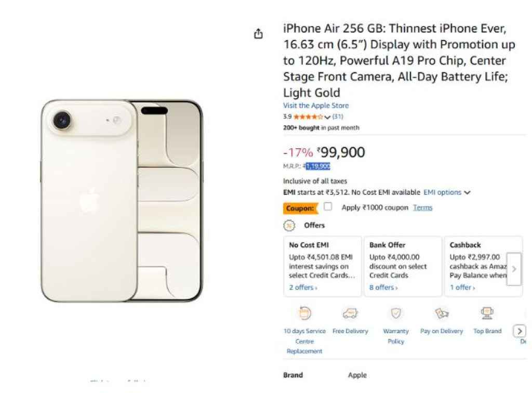This screenshot has width=532, height=393.
Task: Expand the star rating breakdown chevron
Action: (327, 116)
